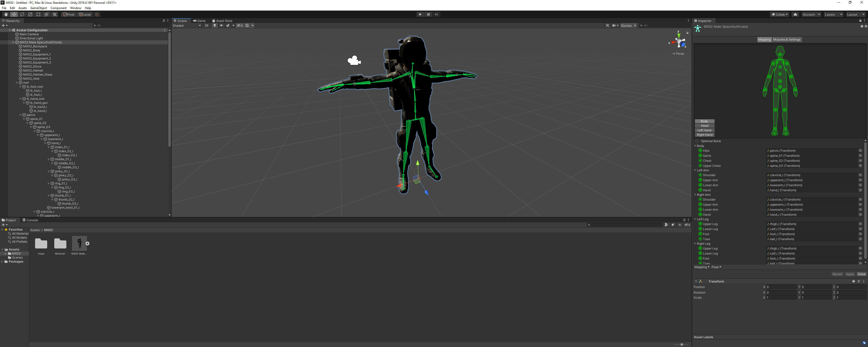Screen dimensions: 868x347
Task: Collapse hand_l node in Hierarchy
Action: pos(45,143)
